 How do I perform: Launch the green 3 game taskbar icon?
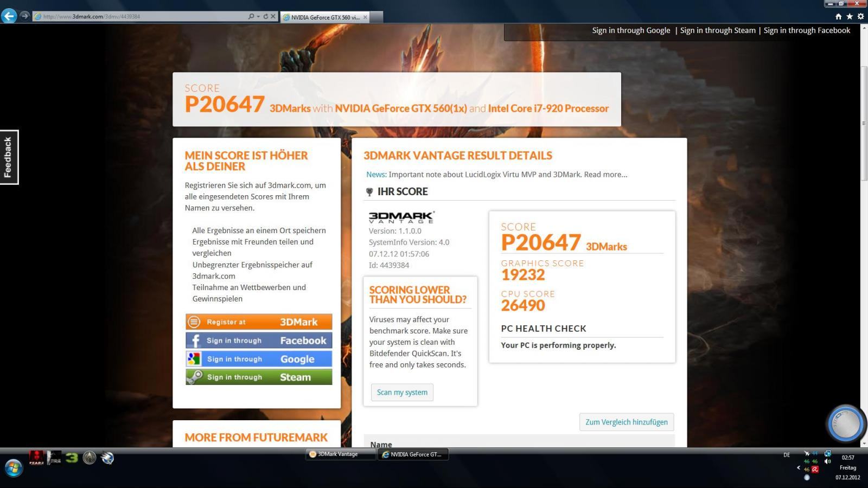[72, 458]
